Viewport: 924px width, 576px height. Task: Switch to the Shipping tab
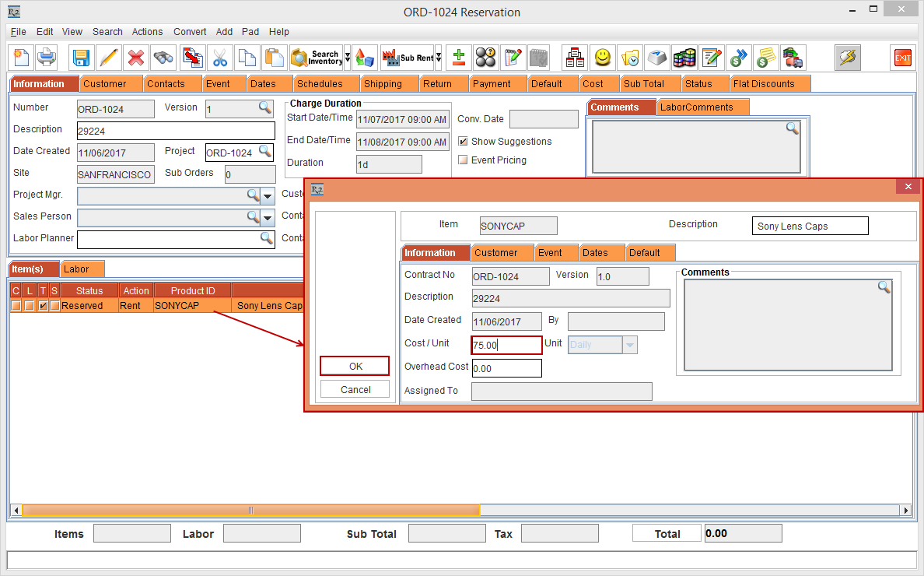point(383,83)
